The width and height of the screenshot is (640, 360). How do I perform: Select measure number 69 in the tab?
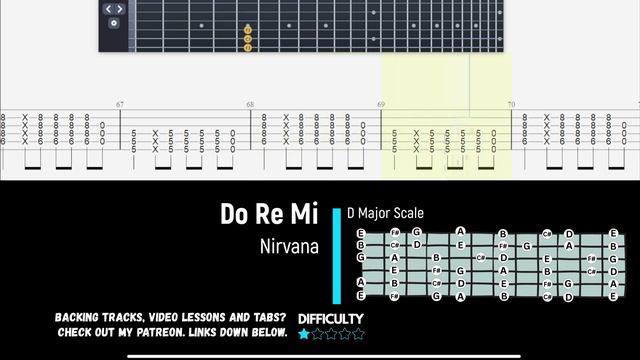click(x=381, y=104)
